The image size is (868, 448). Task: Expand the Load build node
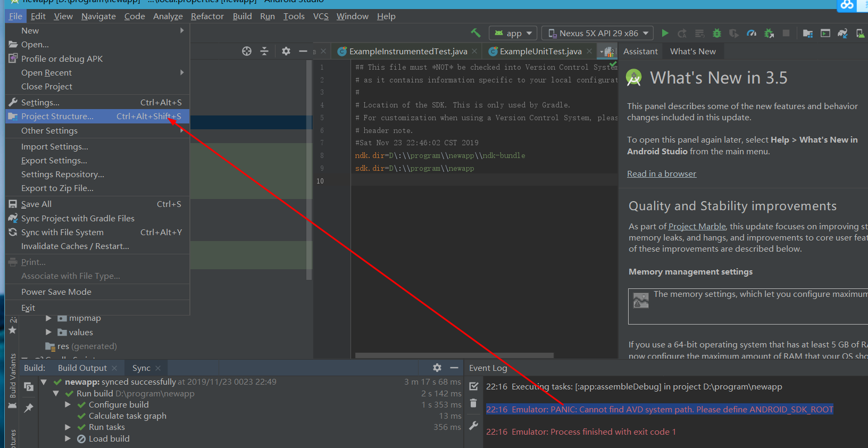68,439
